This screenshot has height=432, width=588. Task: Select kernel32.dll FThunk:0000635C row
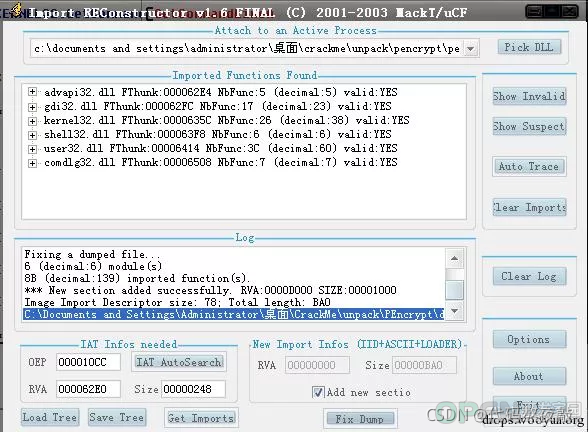[x=226, y=120]
